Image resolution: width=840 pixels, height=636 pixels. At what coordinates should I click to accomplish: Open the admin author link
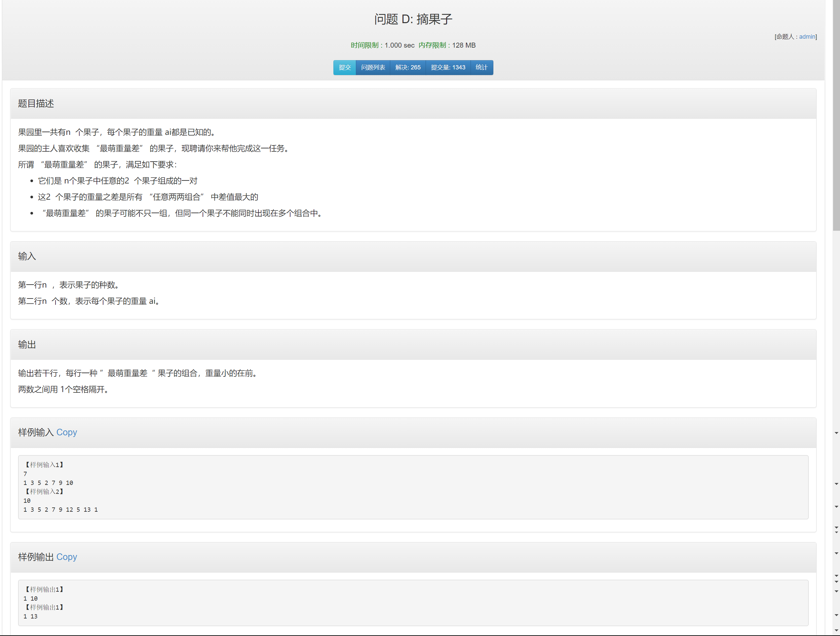point(807,37)
